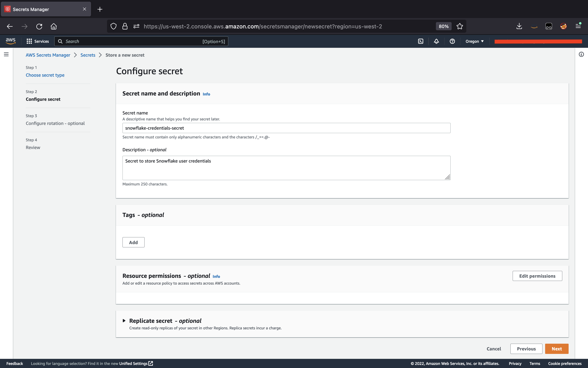Open the notifications bell

click(x=436, y=41)
